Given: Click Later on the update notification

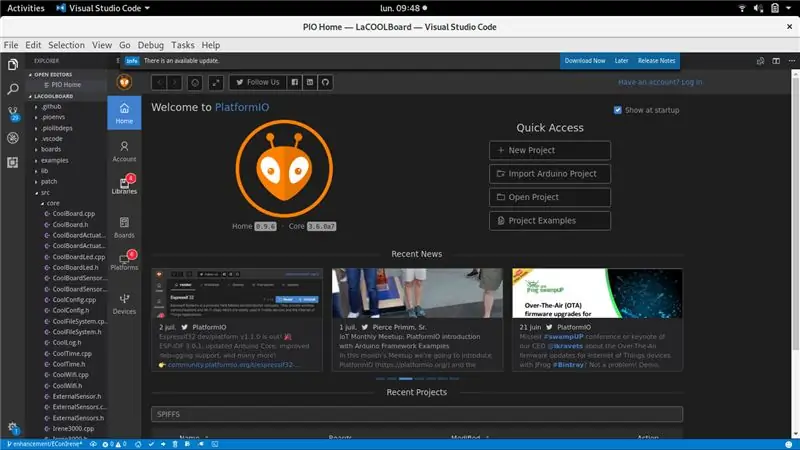Looking at the screenshot, I should (x=621, y=61).
